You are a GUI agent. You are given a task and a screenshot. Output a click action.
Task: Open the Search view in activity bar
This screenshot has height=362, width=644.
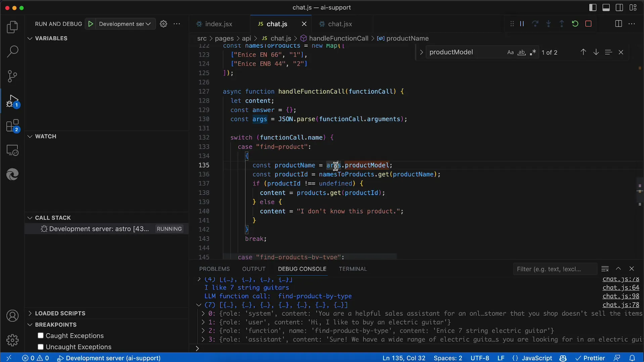[x=12, y=51]
